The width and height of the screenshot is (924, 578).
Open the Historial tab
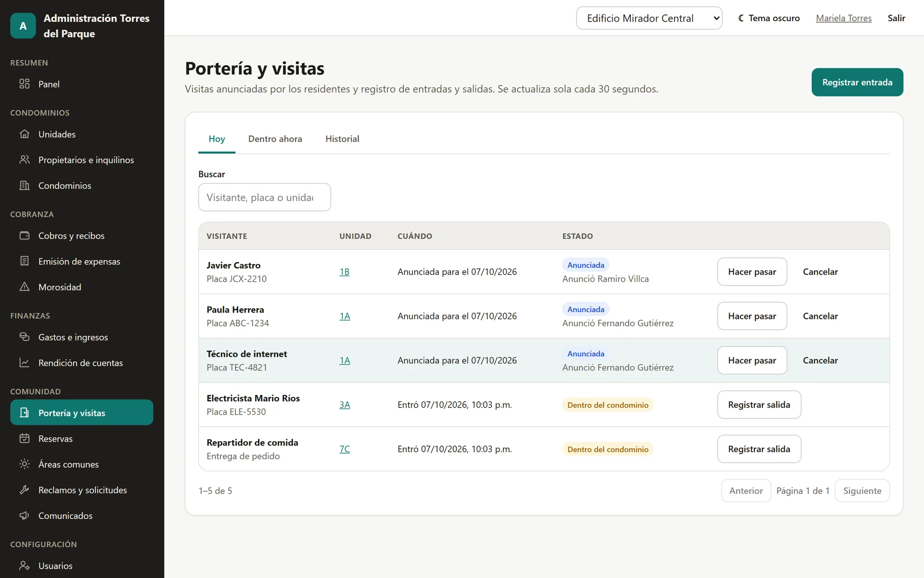(342, 139)
